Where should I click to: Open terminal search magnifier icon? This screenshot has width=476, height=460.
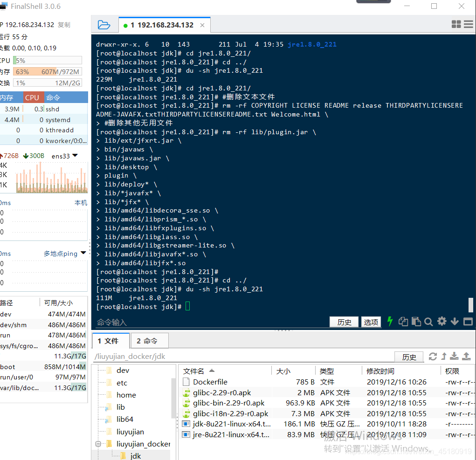pos(428,322)
